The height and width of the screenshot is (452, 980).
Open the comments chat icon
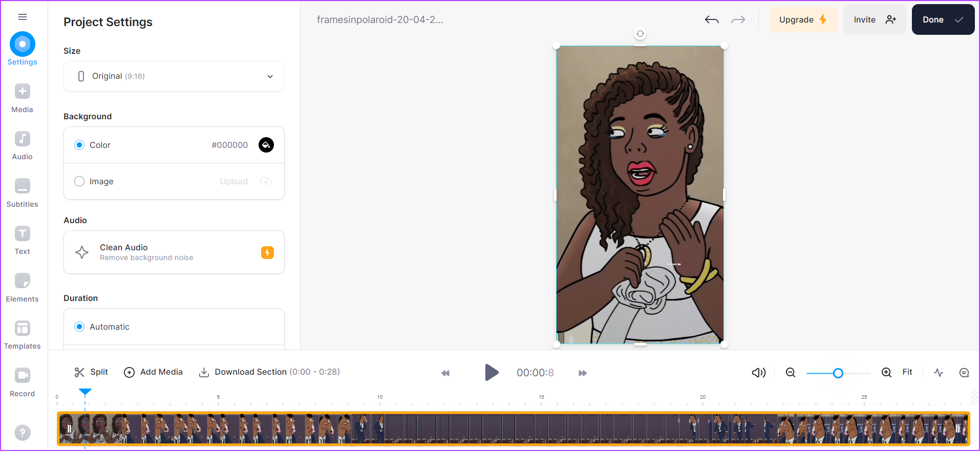964,373
